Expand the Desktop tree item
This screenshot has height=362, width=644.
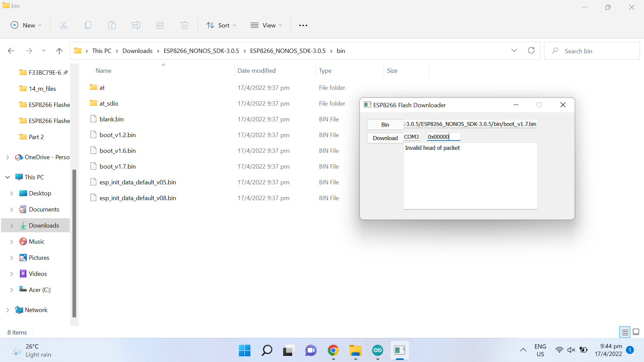[x=12, y=193]
